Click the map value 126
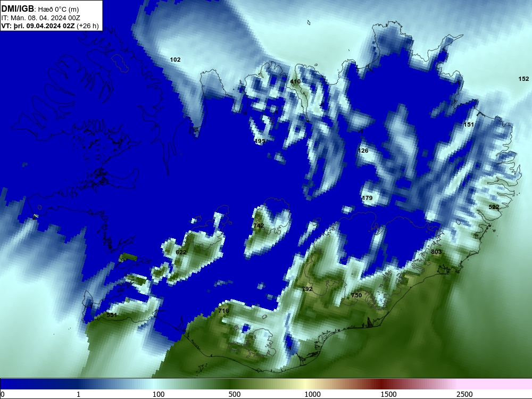Viewport: 532px width, 399px height. tap(363, 151)
